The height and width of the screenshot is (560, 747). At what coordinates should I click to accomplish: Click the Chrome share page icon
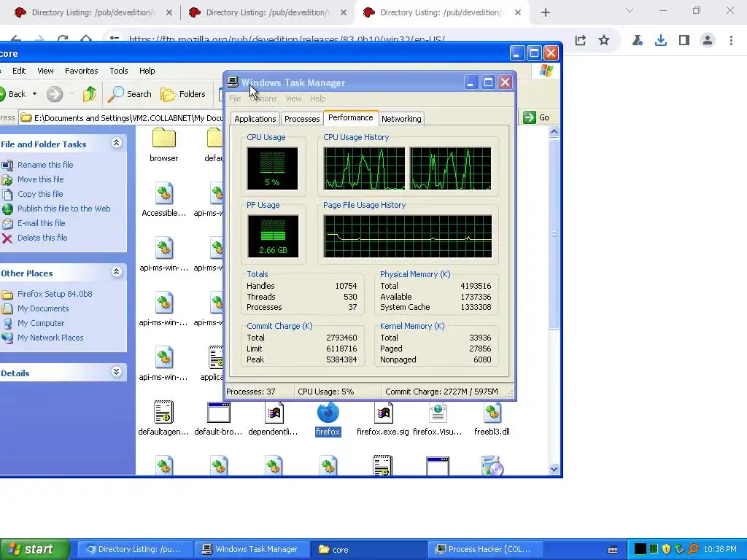click(x=580, y=41)
